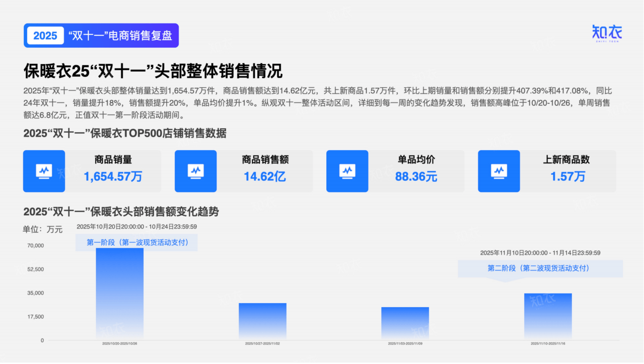Select the 88.36元 average price value
The width and height of the screenshot is (644, 364).
coord(416,176)
